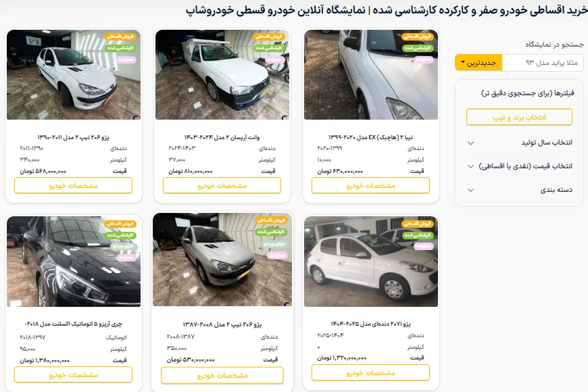Viewport: 588px width, 392px height.
Task: Click the Tiba 2 (هاچبک) EX title link
Action: (370, 137)
